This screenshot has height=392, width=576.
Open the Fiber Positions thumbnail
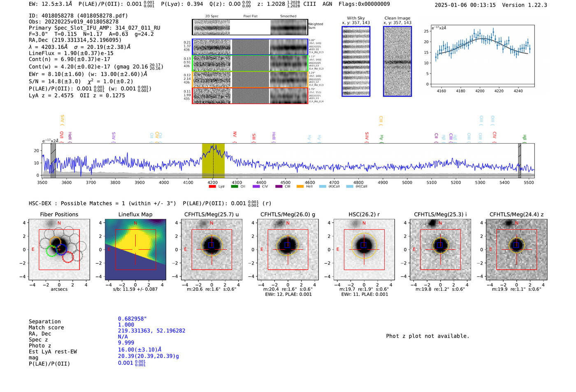coord(59,249)
